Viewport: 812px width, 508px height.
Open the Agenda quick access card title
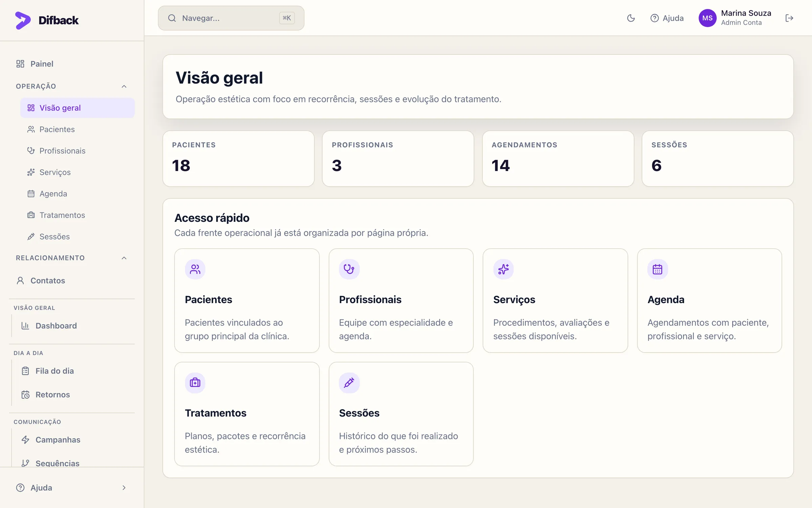click(666, 300)
